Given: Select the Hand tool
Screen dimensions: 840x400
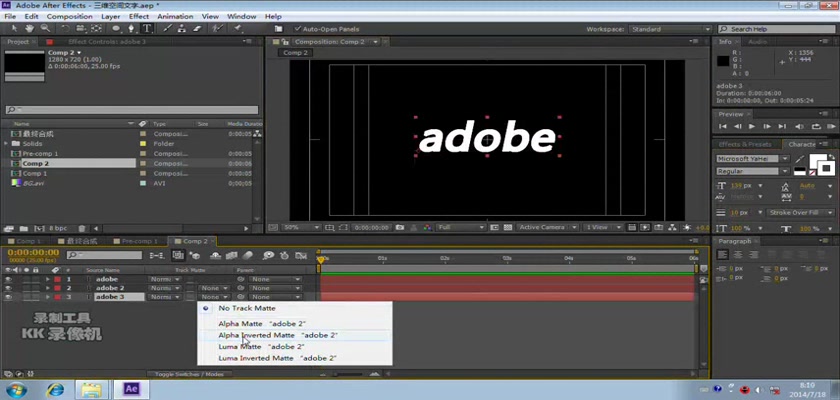Looking at the screenshot, I should [x=29, y=28].
